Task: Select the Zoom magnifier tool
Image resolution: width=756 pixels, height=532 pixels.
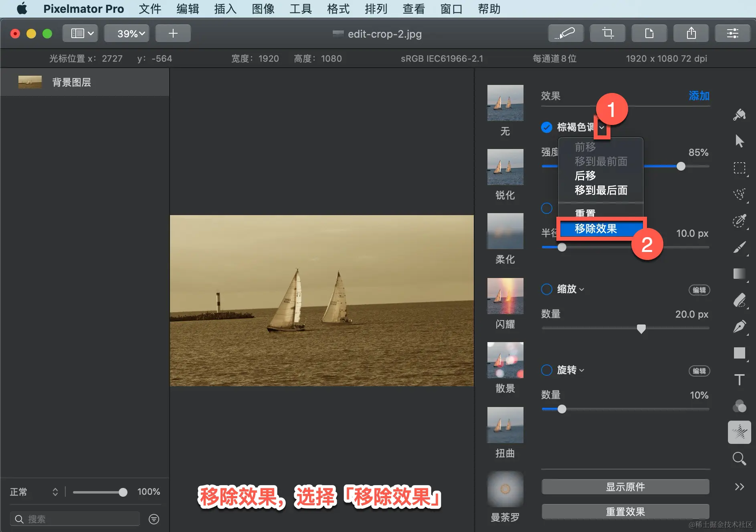Action: (x=739, y=459)
